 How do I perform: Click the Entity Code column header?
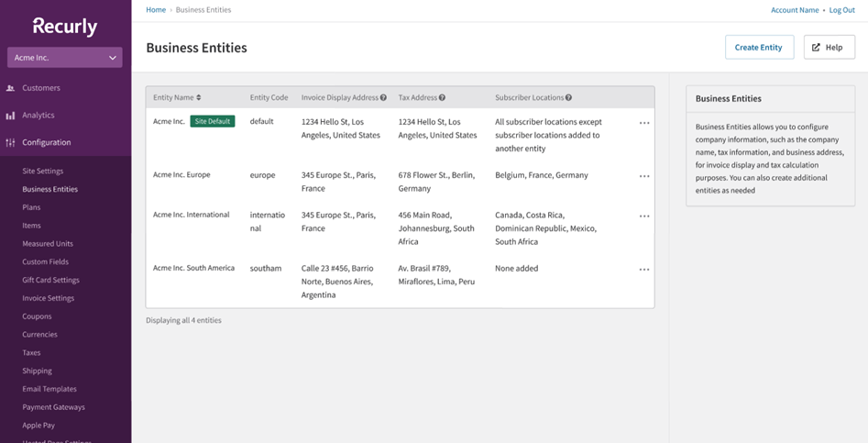click(269, 97)
